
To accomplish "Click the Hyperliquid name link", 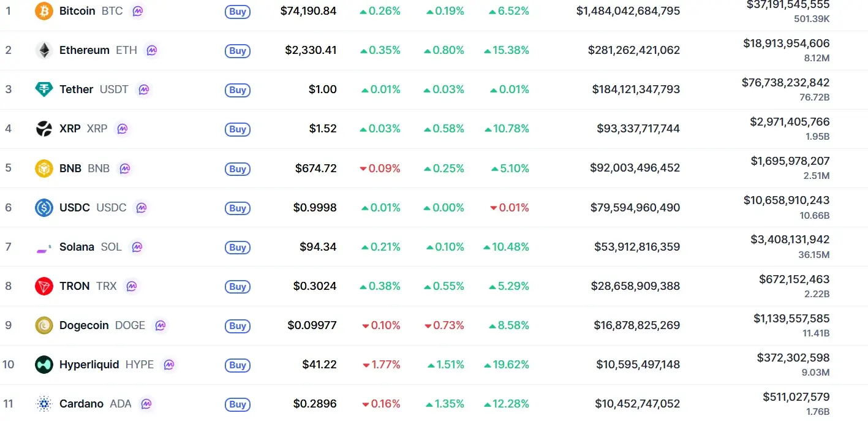I will pos(89,365).
